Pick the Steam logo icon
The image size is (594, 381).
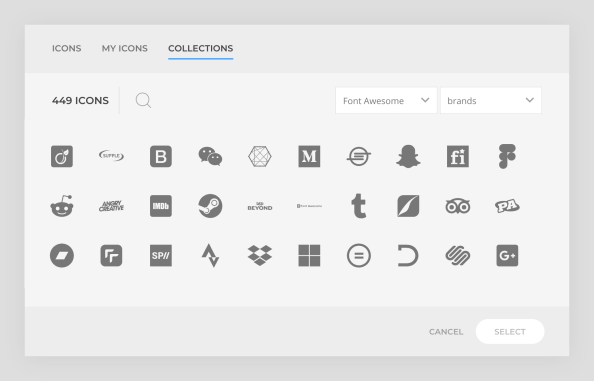(210, 206)
